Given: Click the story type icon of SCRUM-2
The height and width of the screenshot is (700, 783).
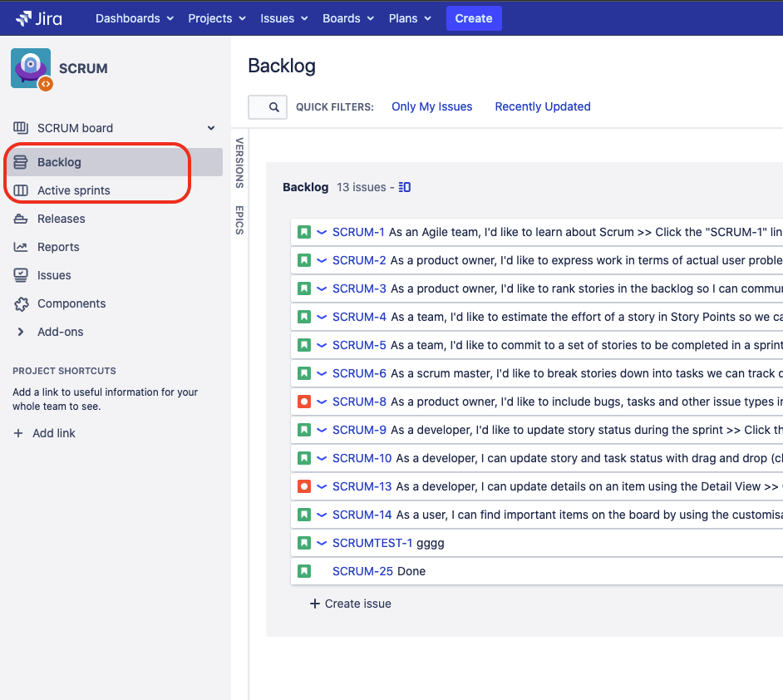Looking at the screenshot, I should pos(304,260).
